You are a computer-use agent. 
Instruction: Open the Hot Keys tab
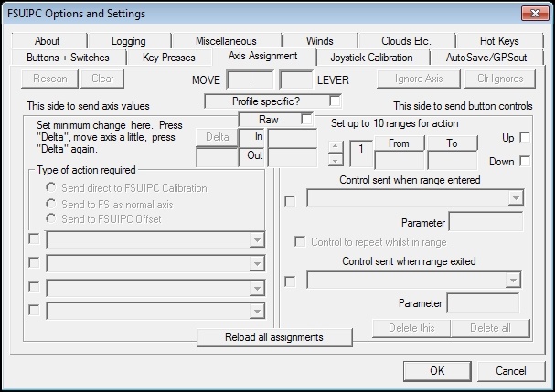(x=498, y=41)
